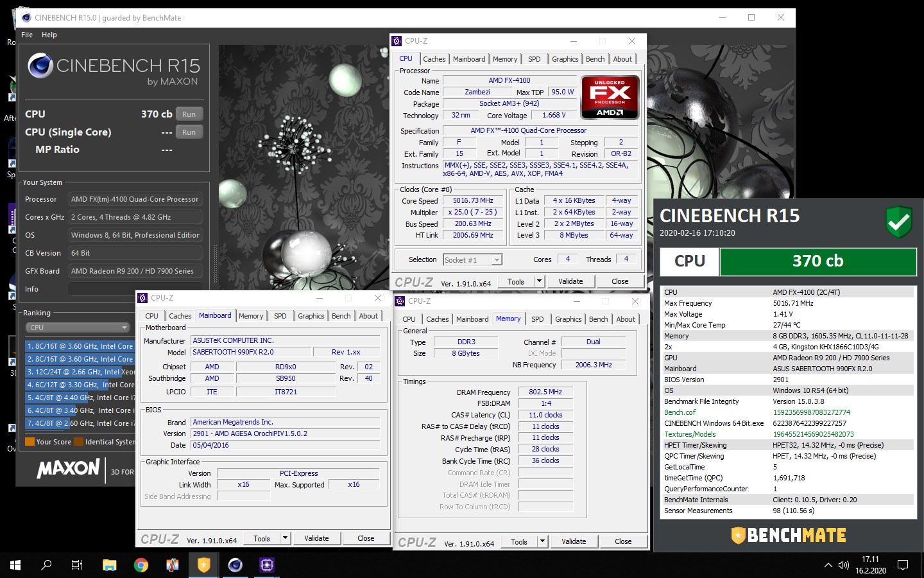Expand Tools arrow in CPU-tab CPU-Z window
This screenshot has width=924, height=578.
539,281
